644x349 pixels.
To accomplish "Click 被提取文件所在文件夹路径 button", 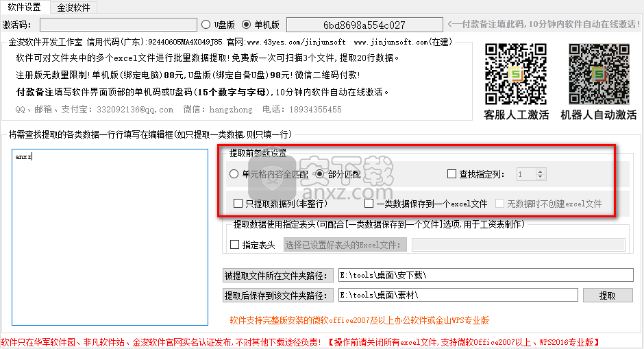I will point(277,276).
